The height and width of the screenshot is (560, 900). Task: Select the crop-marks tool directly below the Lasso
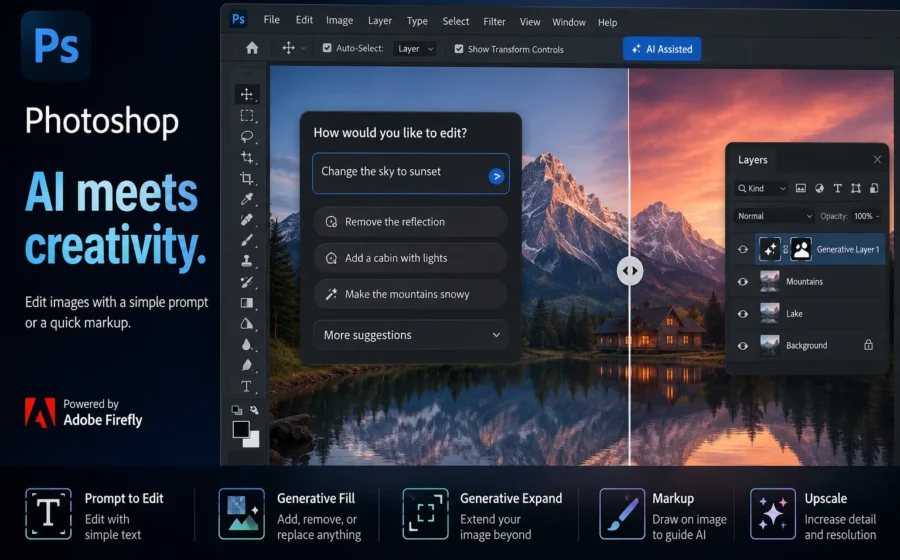247,157
